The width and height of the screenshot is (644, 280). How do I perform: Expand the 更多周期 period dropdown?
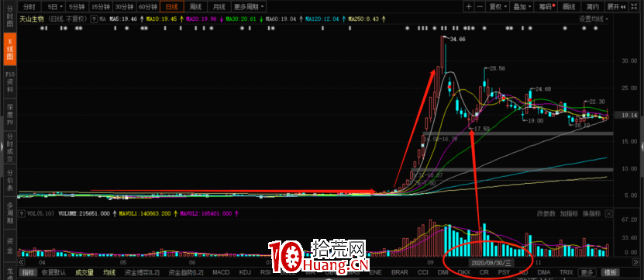[249, 6]
